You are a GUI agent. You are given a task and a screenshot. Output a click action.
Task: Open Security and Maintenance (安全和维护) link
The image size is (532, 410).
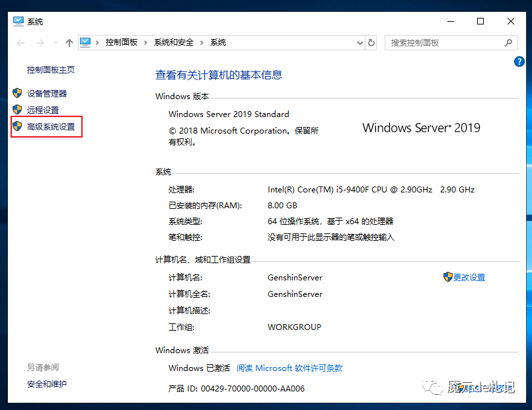[x=47, y=384]
